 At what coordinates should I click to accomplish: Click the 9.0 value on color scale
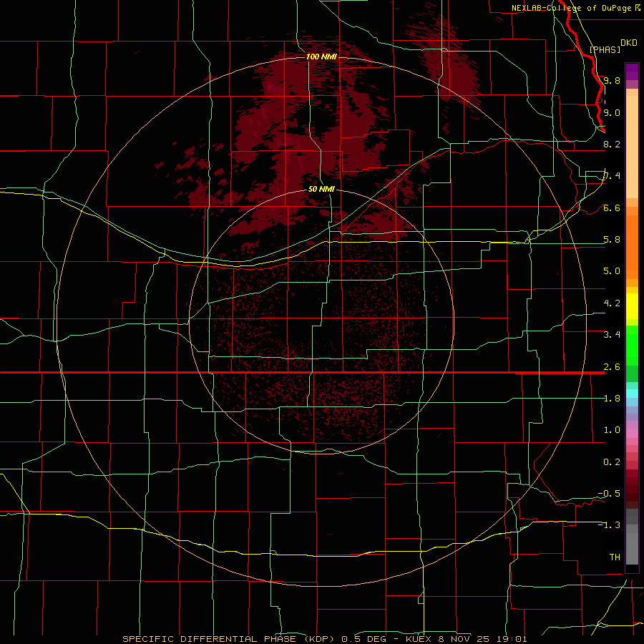point(612,112)
